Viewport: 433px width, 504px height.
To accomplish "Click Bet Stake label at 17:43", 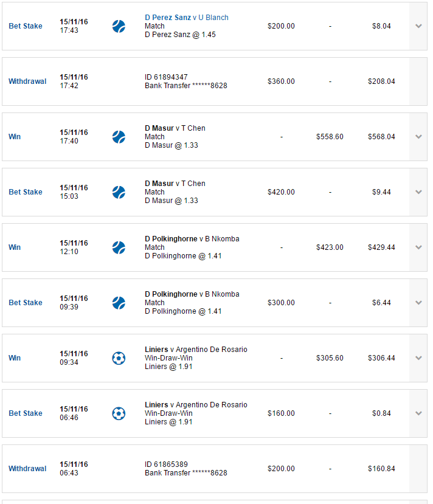I will click(x=26, y=26).
